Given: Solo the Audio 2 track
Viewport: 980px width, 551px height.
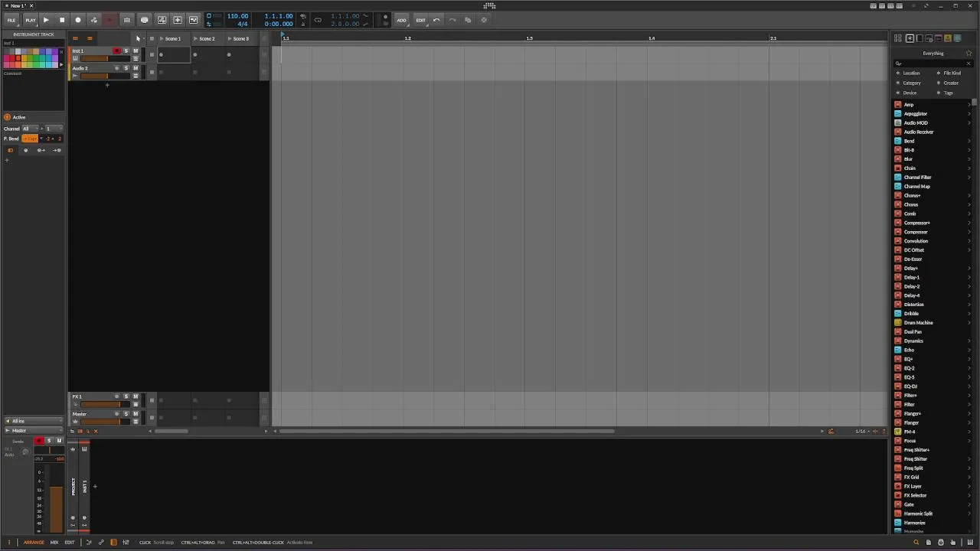Looking at the screenshot, I should point(126,68).
